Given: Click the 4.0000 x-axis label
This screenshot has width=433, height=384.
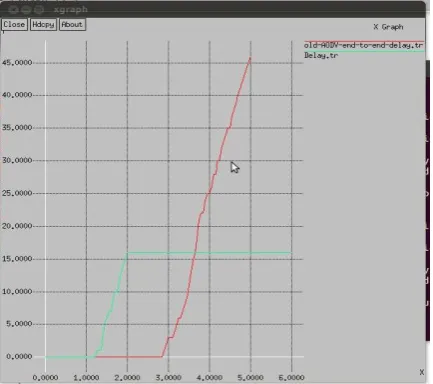Looking at the screenshot, I should click(210, 378).
